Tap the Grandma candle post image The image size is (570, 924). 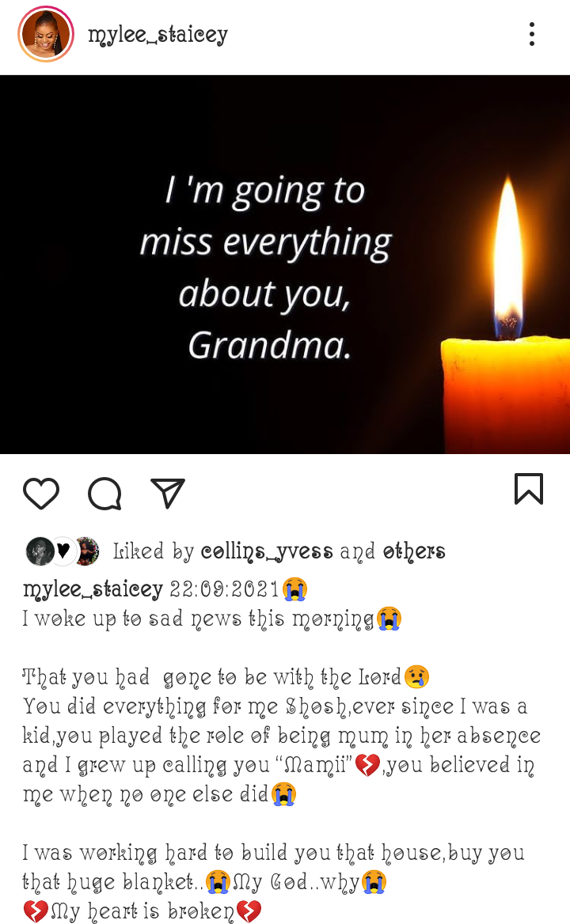pyautogui.click(x=285, y=264)
